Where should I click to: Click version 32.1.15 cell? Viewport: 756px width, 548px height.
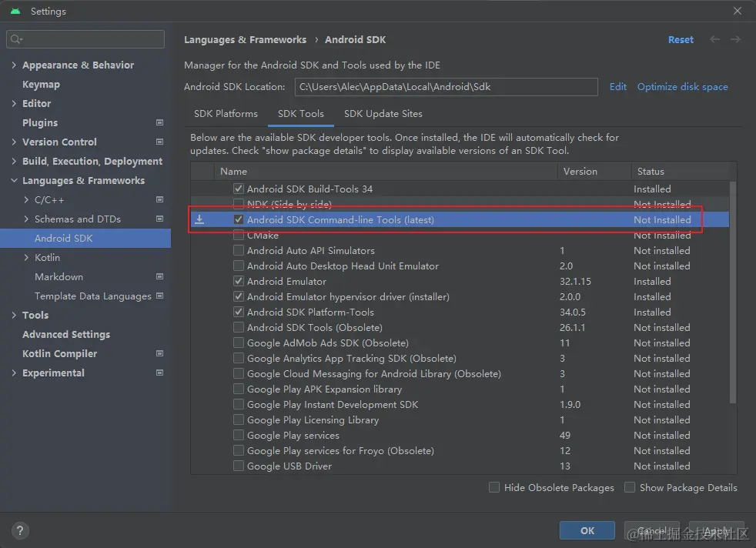coord(575,282)
